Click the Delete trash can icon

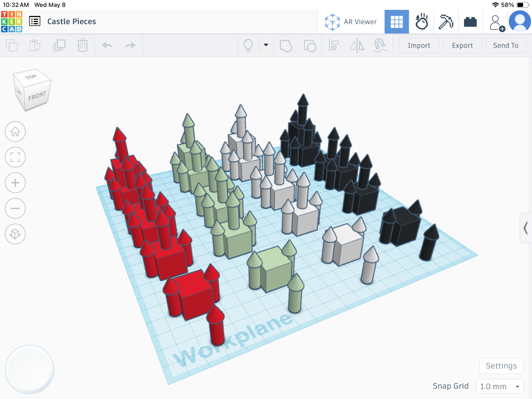pyautogui.click(x=83, y=45)
